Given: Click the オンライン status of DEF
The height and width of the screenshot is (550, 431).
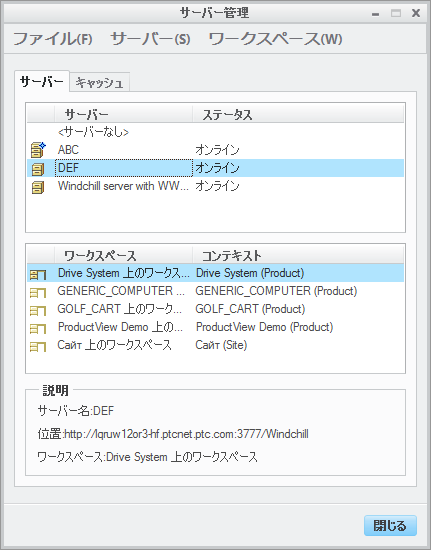Looking at the screenshot, I should click(217, 168).
